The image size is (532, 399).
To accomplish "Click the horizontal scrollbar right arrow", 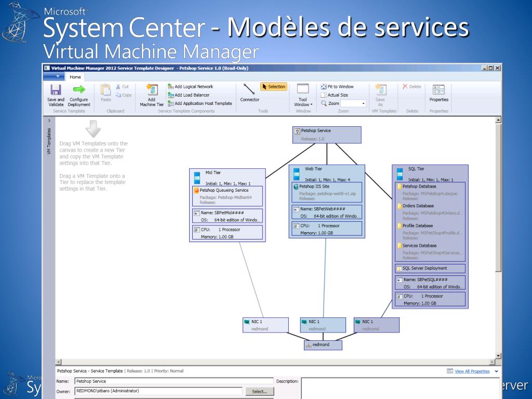I will pyautogui.click(x=493, y=362).
